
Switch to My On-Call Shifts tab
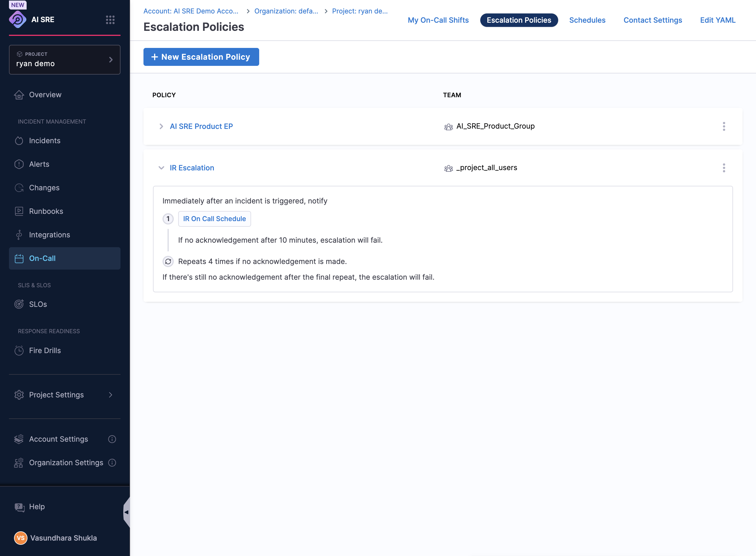tap(438, 20)
